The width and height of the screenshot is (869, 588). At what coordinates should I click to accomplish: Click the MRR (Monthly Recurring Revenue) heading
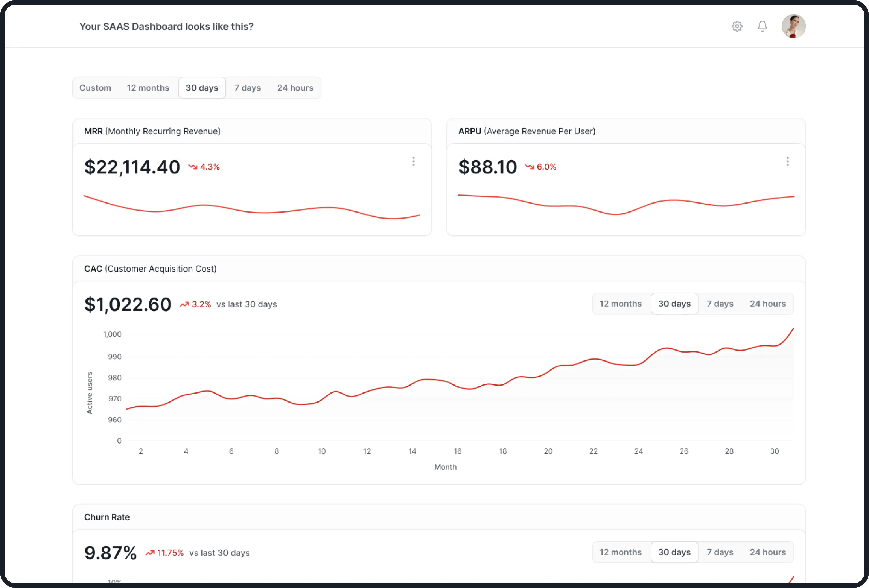coord(152,131)
